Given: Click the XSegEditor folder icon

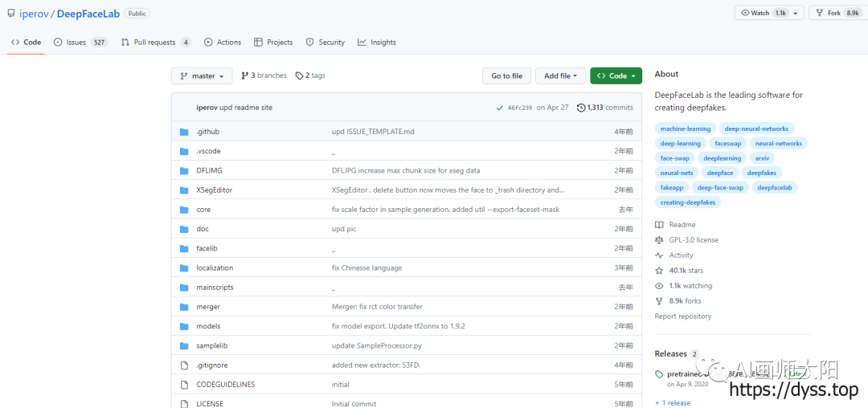Looking at the screenshot, I should coord(184,190).
